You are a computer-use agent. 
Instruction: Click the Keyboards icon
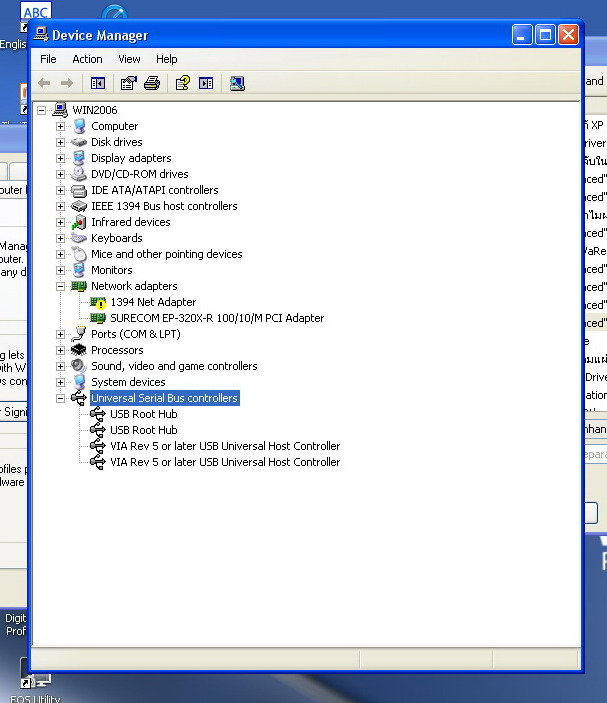(79, 238)
